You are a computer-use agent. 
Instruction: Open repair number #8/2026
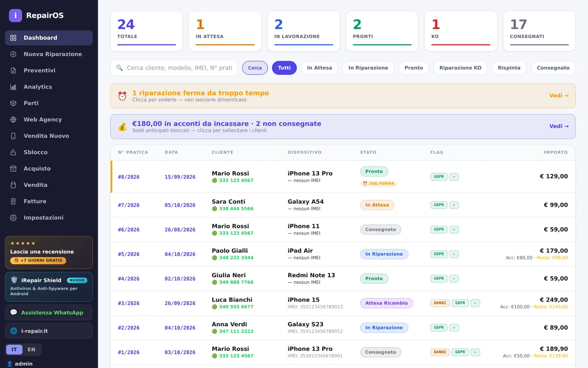click(129, 177)
